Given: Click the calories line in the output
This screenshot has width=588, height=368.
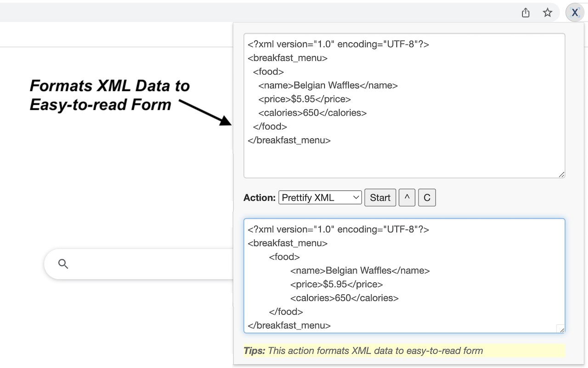Looking at the screenshot, I should click(x=344, y=298).
